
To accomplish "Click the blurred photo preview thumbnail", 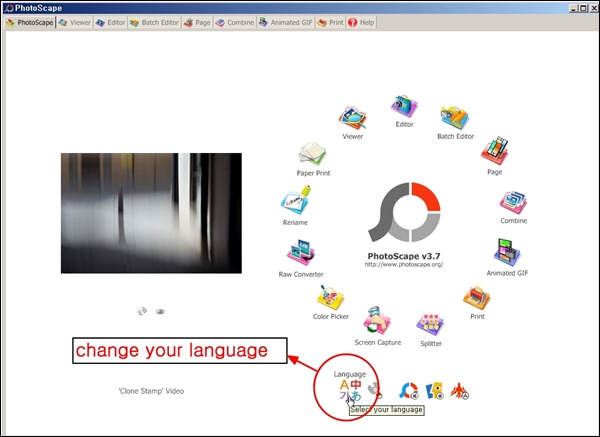I will pyautogui.click(x=151, y=213).
